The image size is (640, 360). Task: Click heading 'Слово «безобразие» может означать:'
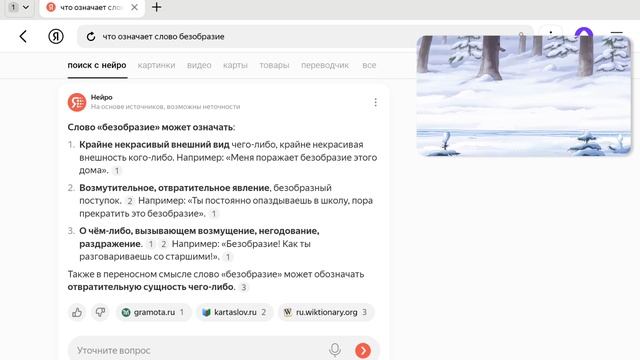click(x=151, y=127)
